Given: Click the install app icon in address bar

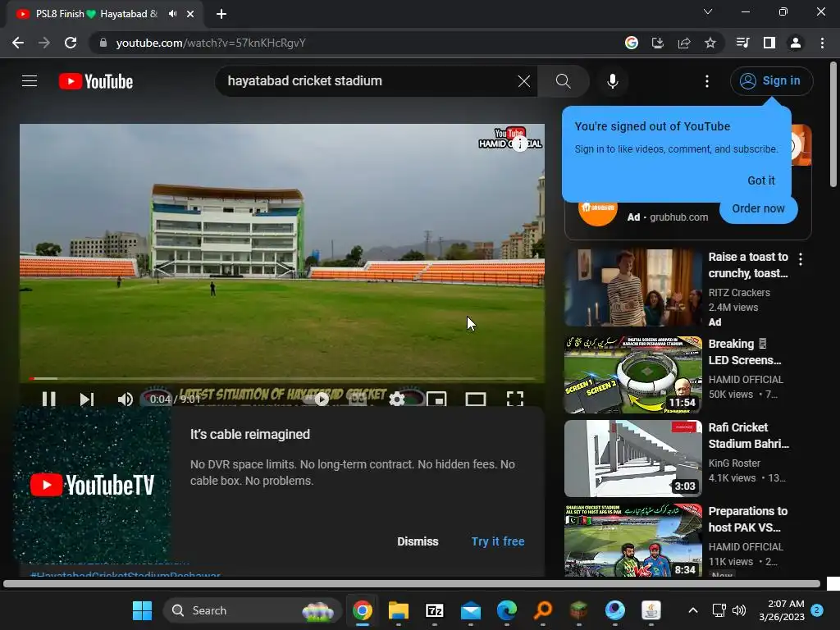Looking at the screenshot, I should click(x=657, y=43).
